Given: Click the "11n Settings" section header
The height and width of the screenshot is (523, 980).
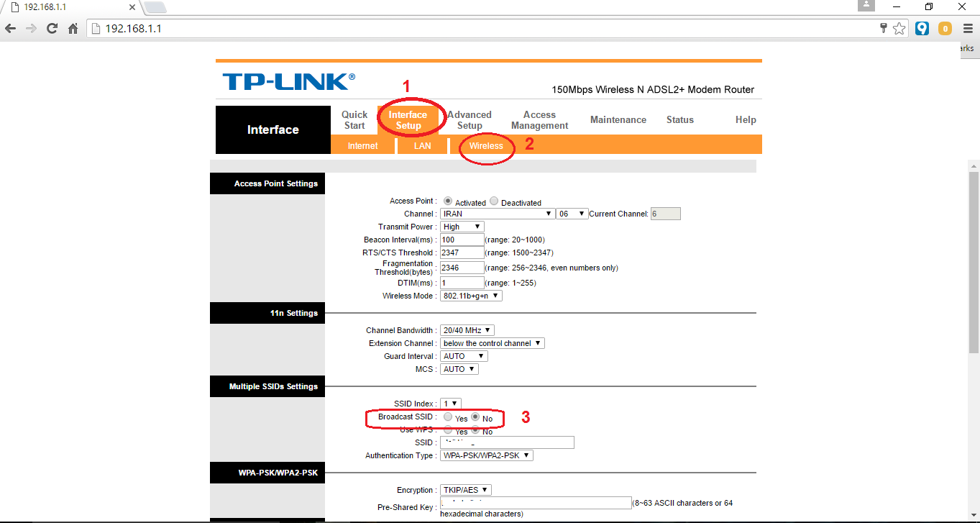Looking at the screenshot, I should pos(267,313).
